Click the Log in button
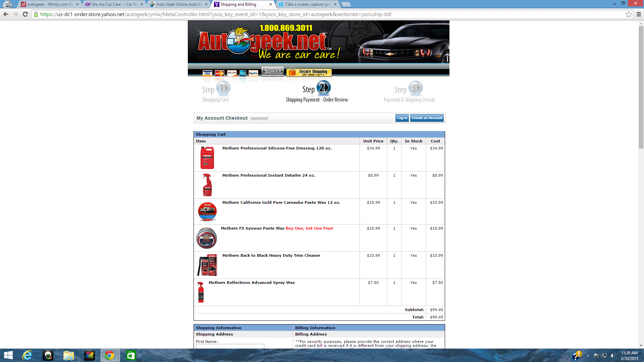Image resolution: width=644 pixels, height=362 pixels. (x=402, y=118)
